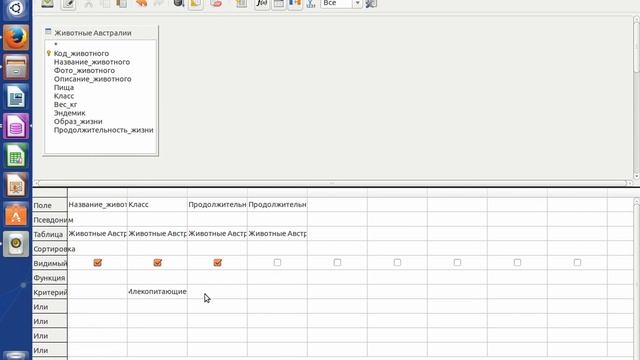This screenshot has width=640, height=360.
Task: Open LibreOffice Calc from the dock
Action: click(x=16, y=156)
